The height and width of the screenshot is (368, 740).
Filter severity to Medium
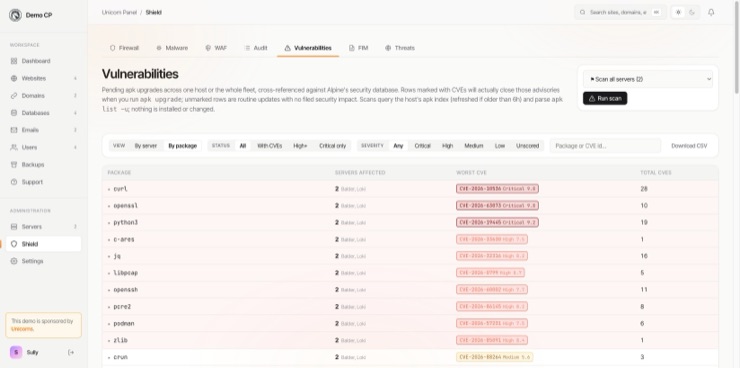(x=474, y=146)
